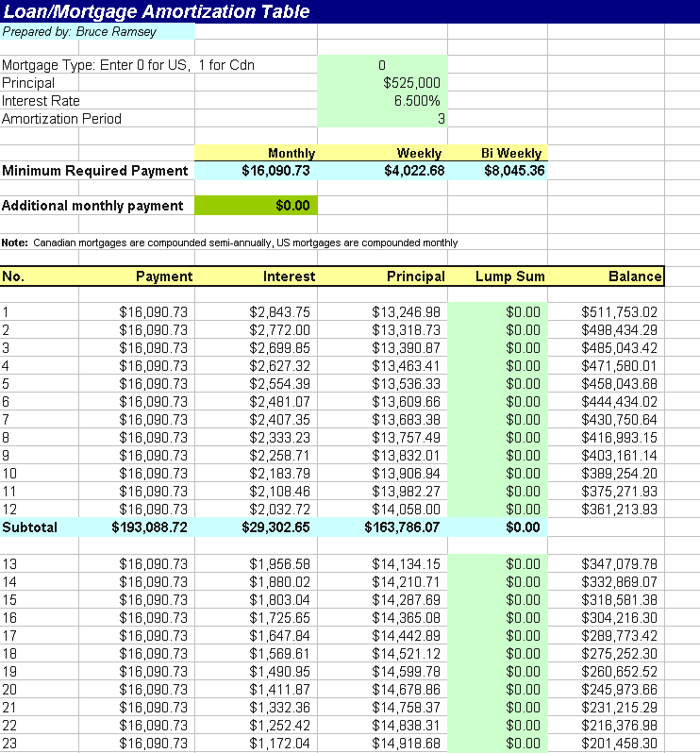The image size is (700, 753).
Task: Click the Prepared by: Bruce Ramsey cell
Action: (97, 32)
